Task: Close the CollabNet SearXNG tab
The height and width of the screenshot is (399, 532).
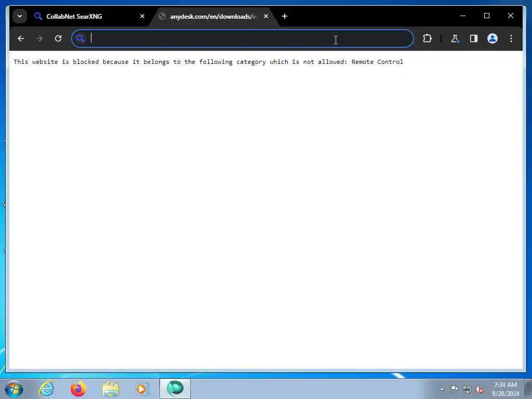Action: click(x=142, y=16)
